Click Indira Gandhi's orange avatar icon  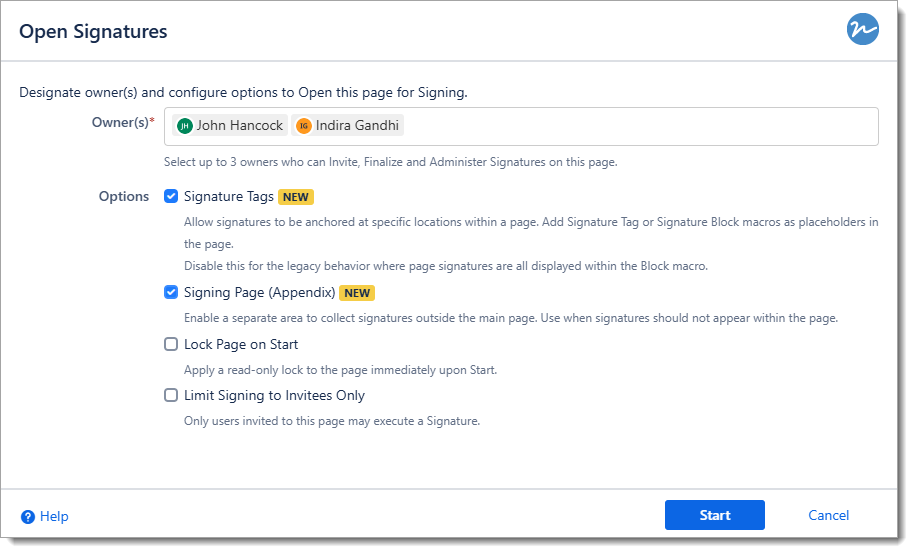point(304,126)
